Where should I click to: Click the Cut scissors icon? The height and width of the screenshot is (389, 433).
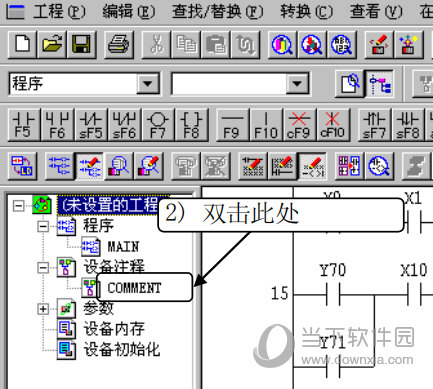[156, 44]
